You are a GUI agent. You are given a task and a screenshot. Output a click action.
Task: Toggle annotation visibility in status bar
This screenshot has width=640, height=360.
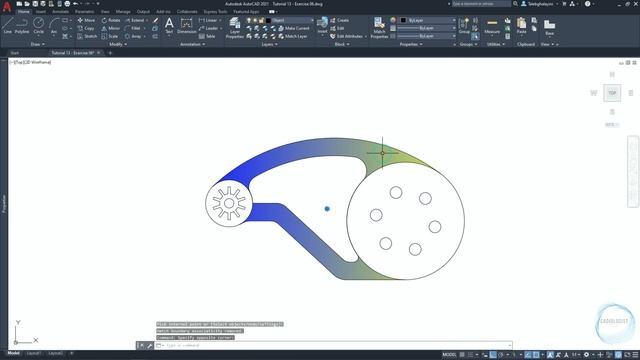[550, 355]
